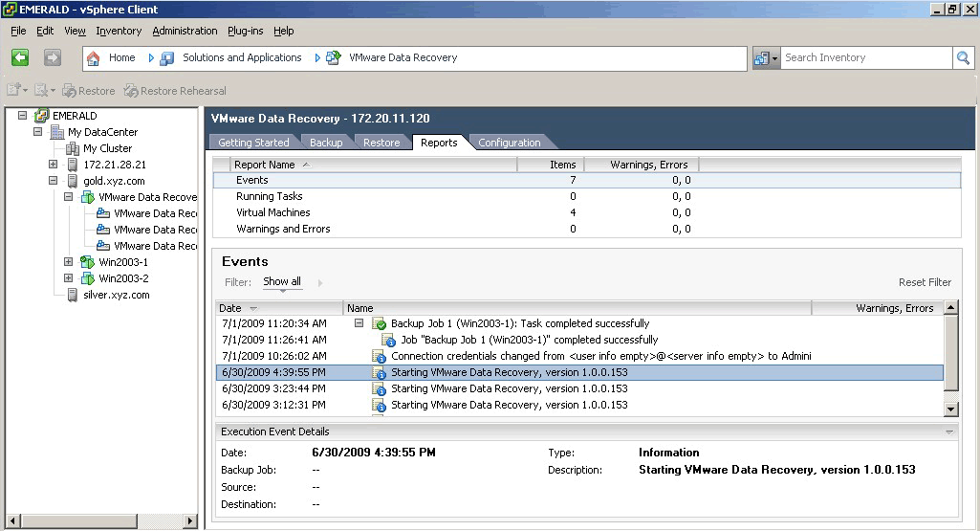Image resolution: width=980 pixels, height=531 pixels.
Task: Click the Forward navigation arrow
Action: point(52,57)
